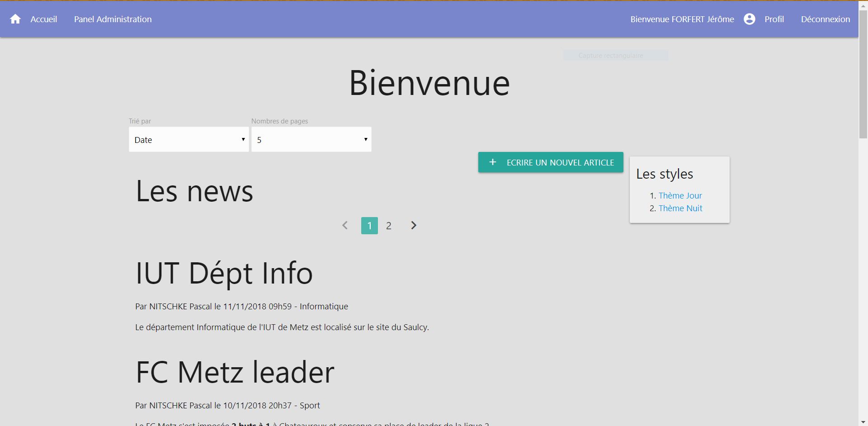This screenshot has width=868, height=426.
Task: Click the 'Le département Informatique' description text
Action: click(x=282, y=327)
